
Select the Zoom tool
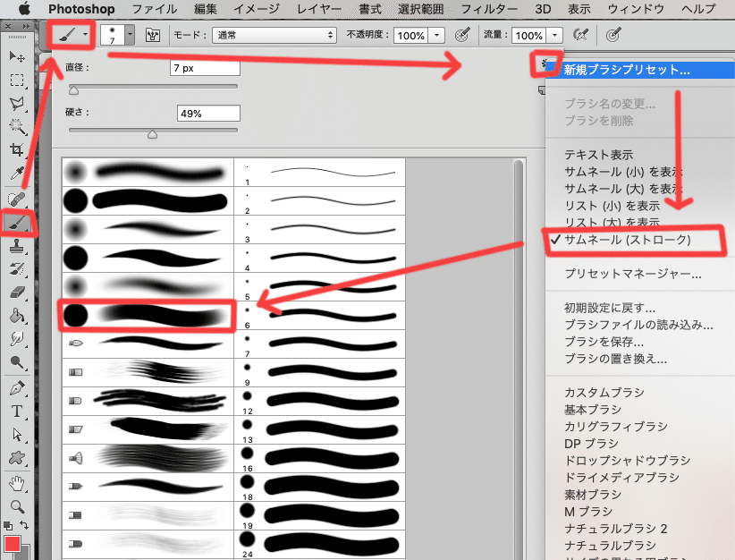[x=17, y=506]
